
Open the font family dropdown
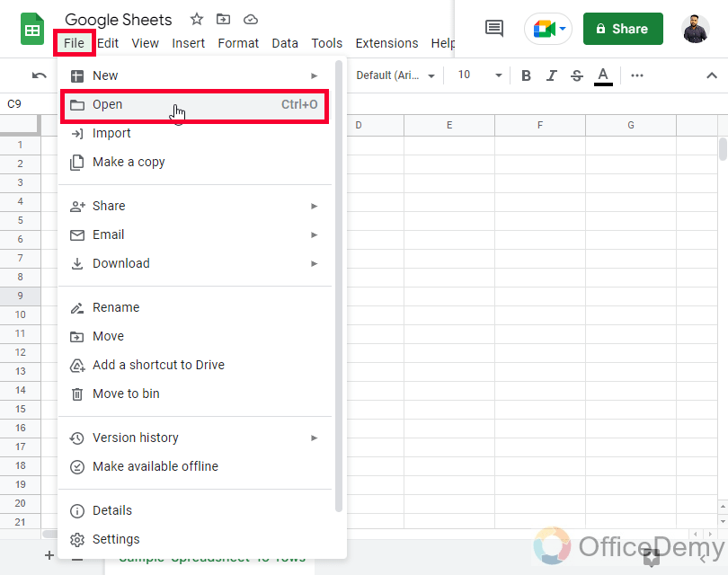[395, 75]
